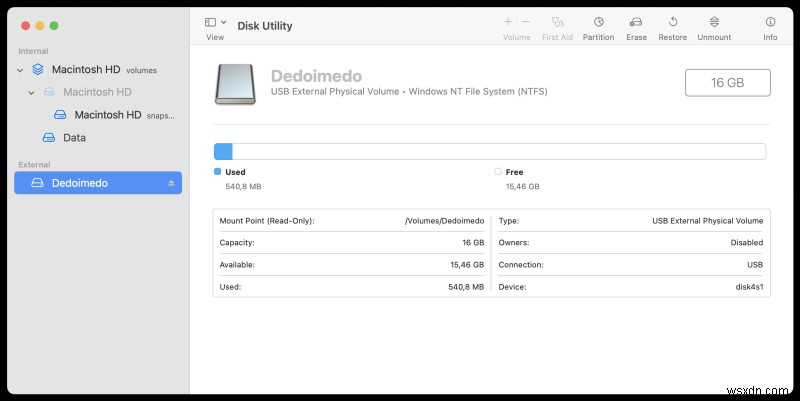Click the disk usage bar
This screenshot has height=401, width=800.
coord(490,152)
